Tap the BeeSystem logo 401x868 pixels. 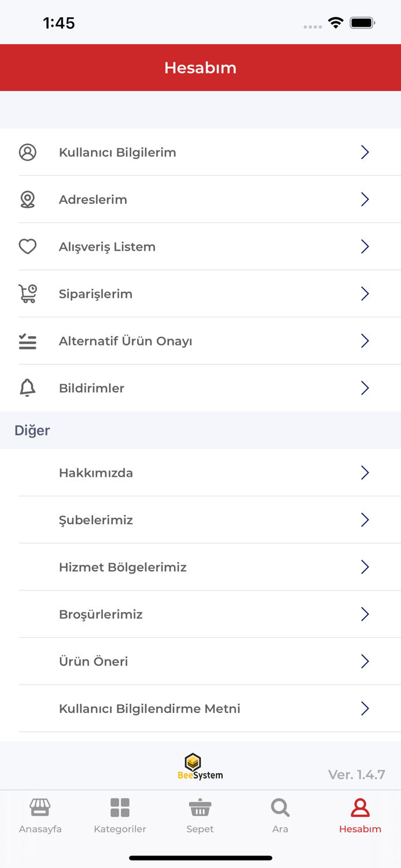[200, 767]
